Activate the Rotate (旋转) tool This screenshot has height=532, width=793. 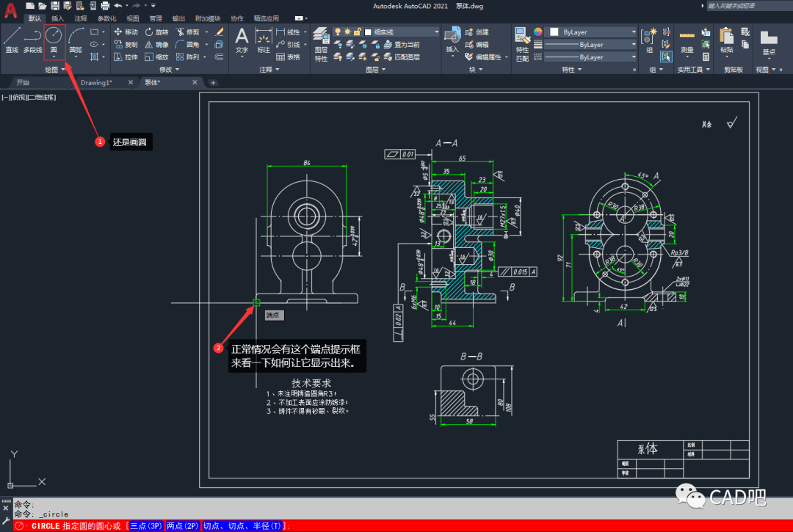click(156, 32)
